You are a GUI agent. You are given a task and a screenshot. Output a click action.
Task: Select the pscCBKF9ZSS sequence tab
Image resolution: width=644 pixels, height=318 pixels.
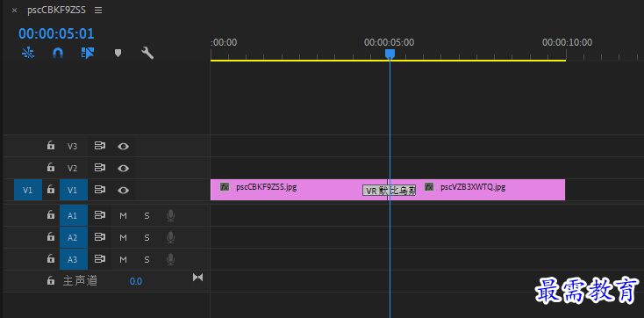pos(57,11)
